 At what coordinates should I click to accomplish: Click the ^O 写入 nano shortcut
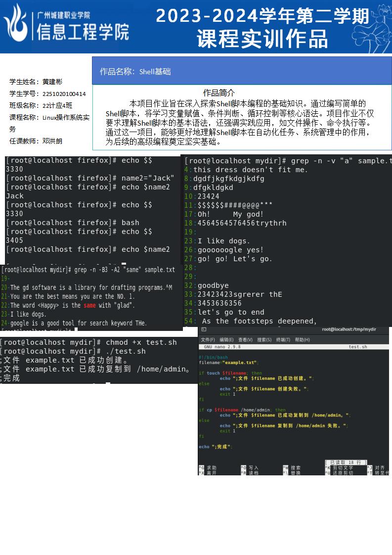(250, 467)
